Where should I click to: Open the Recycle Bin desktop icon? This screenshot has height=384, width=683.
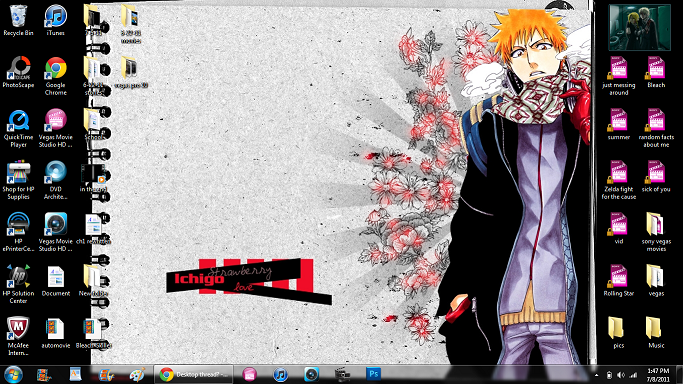click(x=18, y=20)
